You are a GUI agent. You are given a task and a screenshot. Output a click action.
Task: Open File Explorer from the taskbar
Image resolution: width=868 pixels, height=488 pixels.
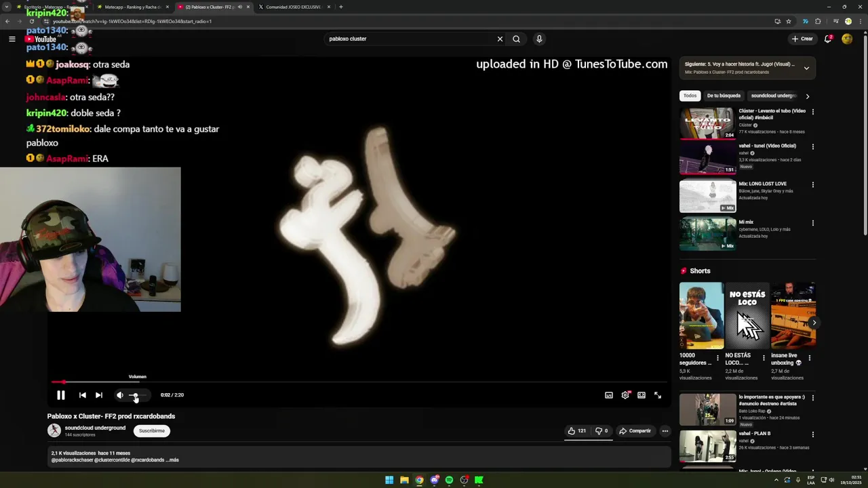click(404, 480)
